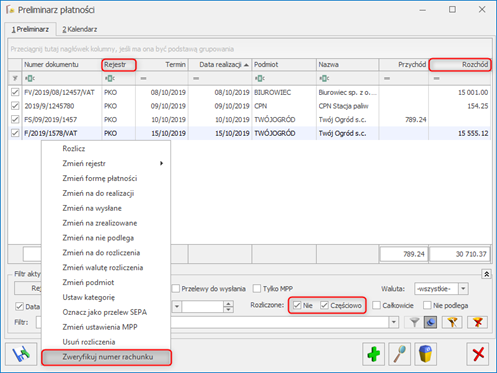Sort by Data realizacji column header
The image size is (497, 373).
tap(220, 64)
